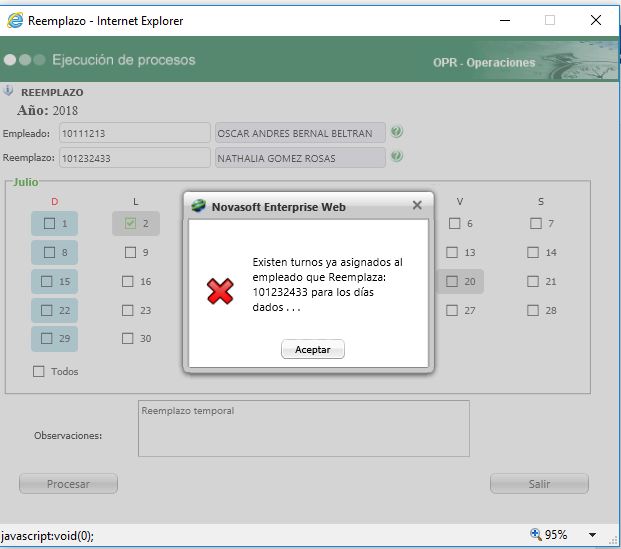
Task: Check the day 27 checkbox
Action: click(x=452, y=310)
